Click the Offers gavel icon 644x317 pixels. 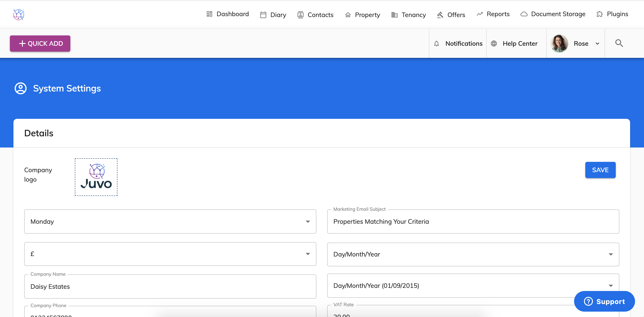(x=440, y=15)
